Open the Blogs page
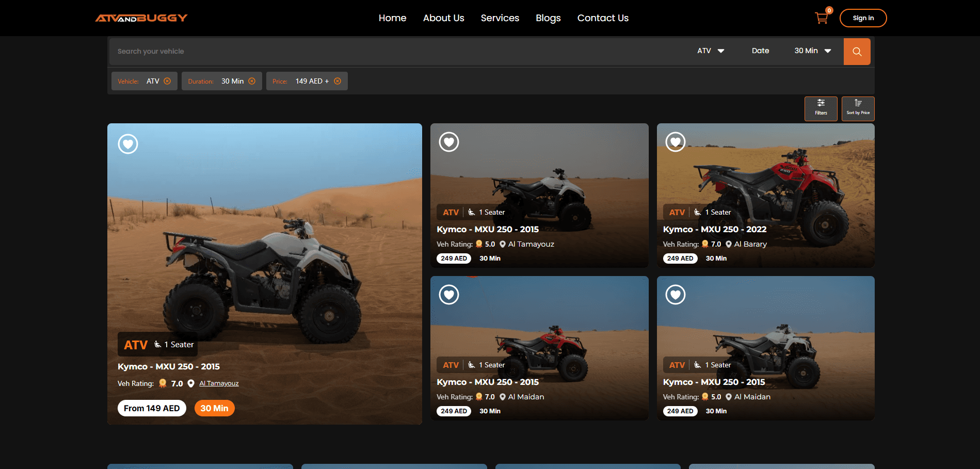The width and height of the screenshot is (980, 469). tap(548, 18)
